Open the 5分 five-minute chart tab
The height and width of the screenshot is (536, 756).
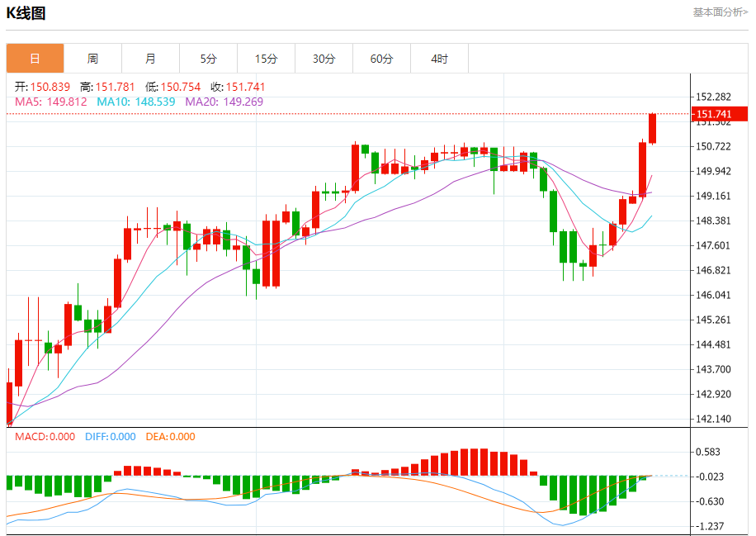point(208,59)
